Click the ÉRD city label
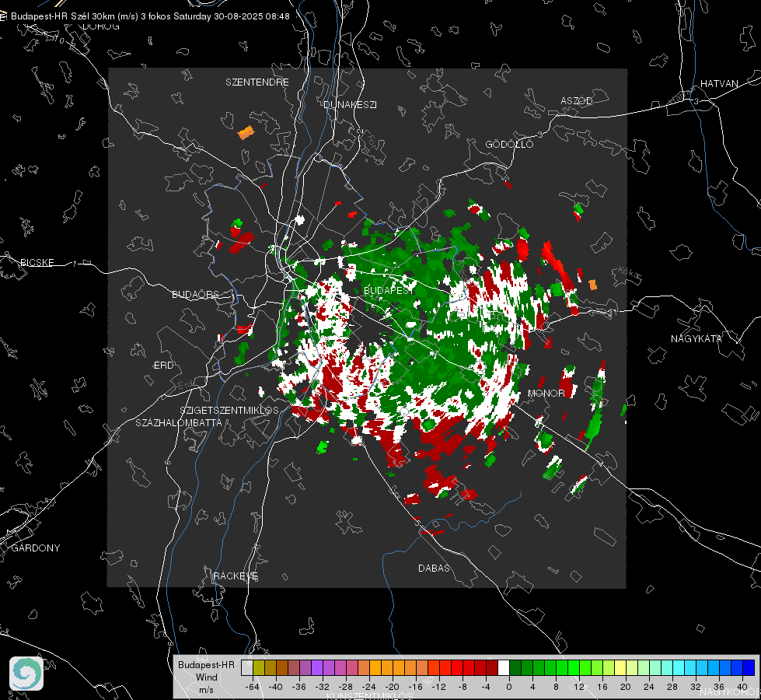 (x=163, y=366)
